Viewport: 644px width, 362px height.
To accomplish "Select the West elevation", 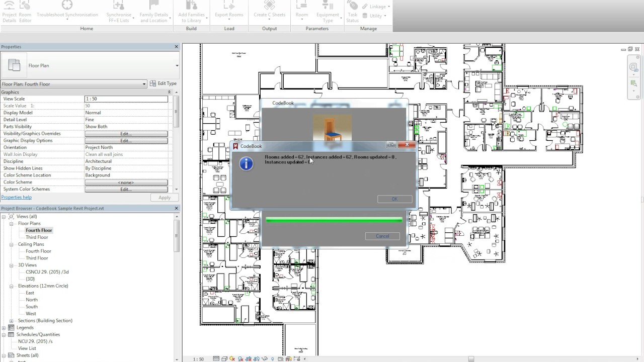I will tap(31, 314).
